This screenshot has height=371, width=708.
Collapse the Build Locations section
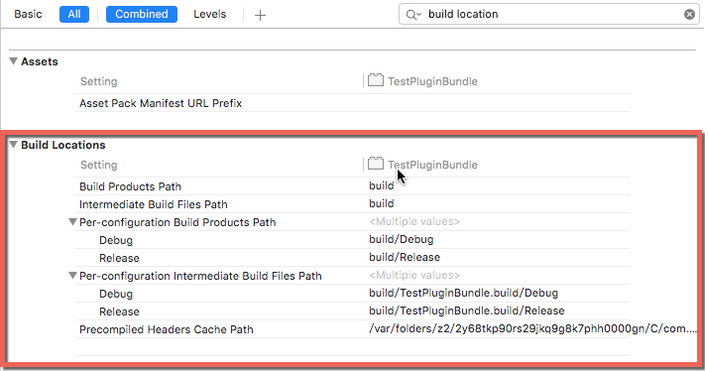(13, 144)
